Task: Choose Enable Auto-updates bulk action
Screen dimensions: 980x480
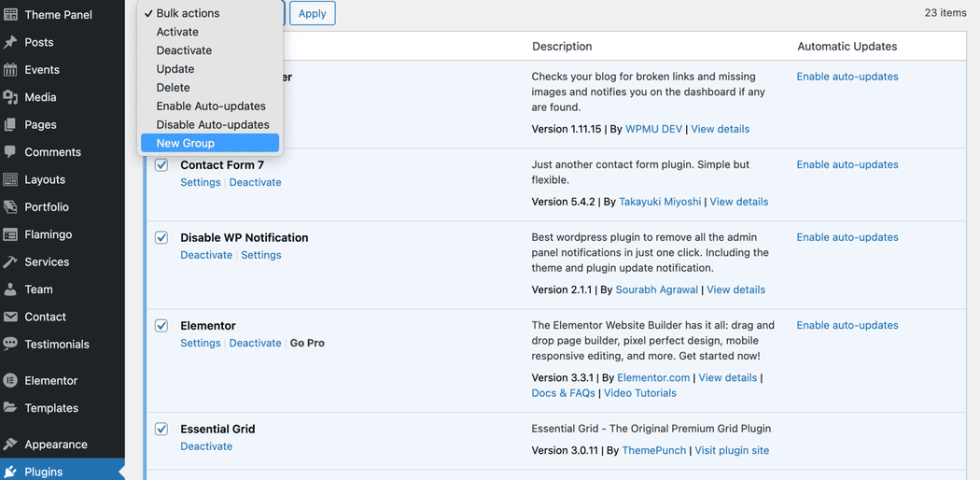Action: [x=209, y=106]
